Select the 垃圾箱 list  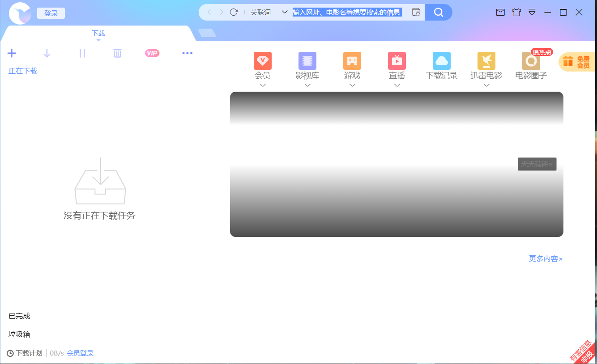pos(20,334)
